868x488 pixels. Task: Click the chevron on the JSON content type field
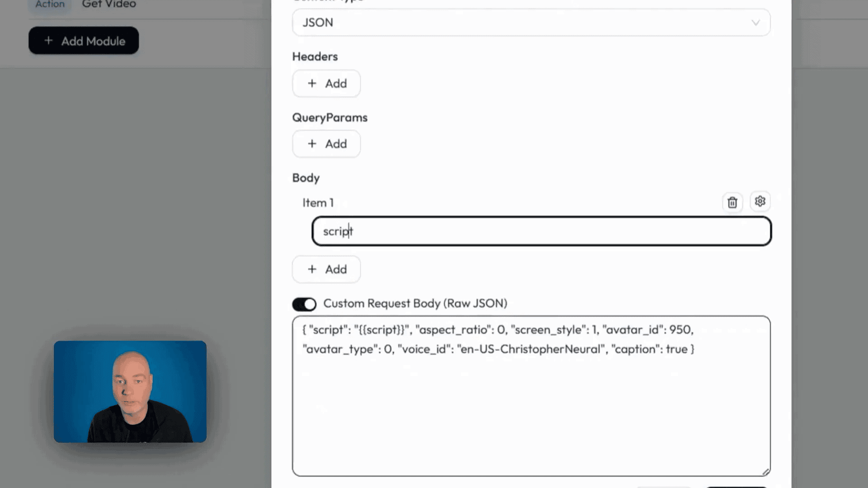756,23
